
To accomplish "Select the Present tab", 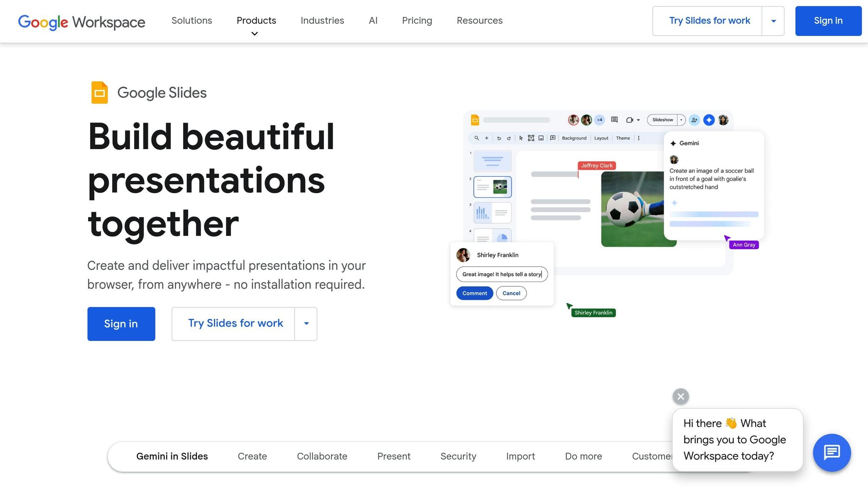I will click(x=394, y=456).
